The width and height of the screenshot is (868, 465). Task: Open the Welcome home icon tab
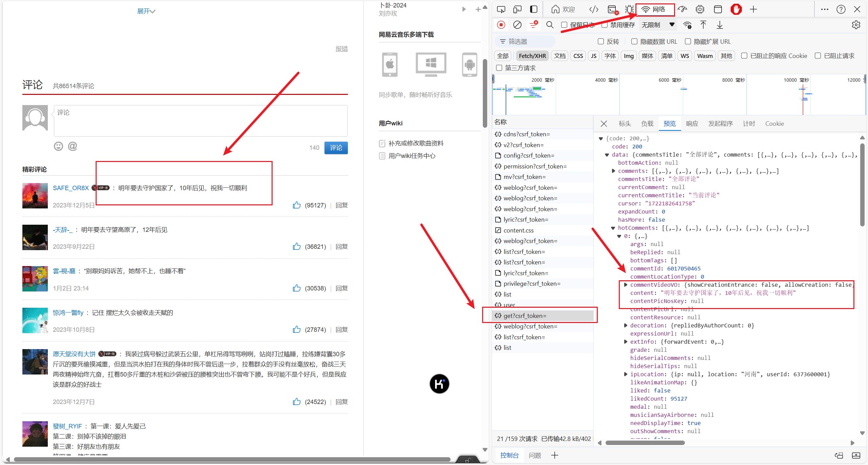[563, 9]
